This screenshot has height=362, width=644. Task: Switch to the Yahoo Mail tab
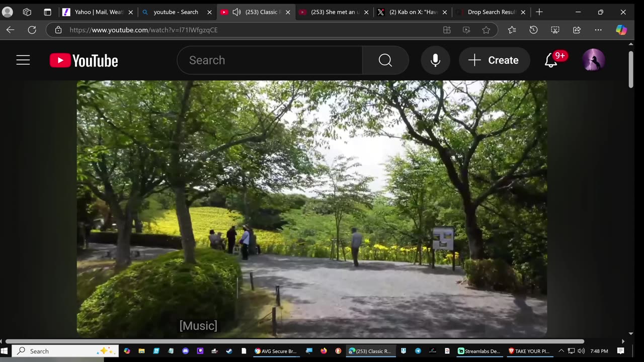99,12
